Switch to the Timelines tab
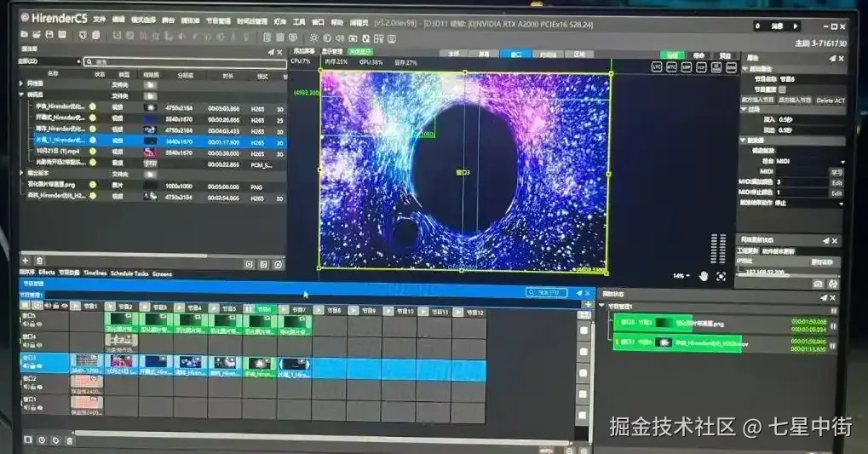868x454 pixels. coord(95,273)
